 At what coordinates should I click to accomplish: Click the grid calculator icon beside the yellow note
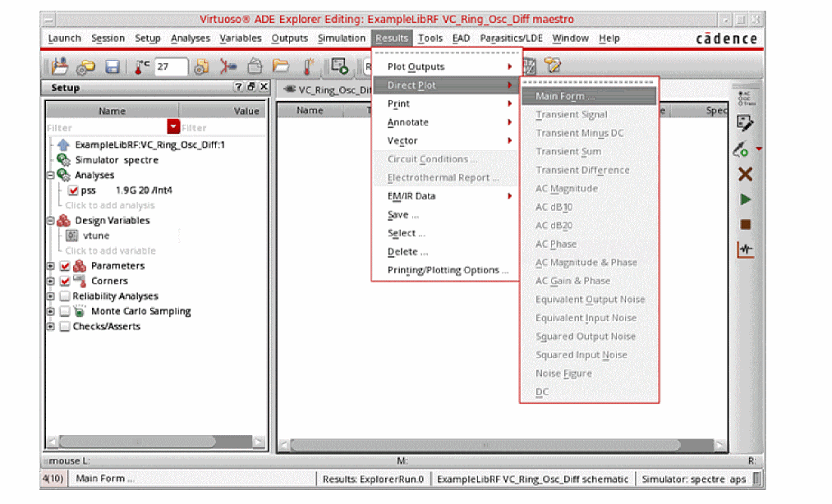530,66
